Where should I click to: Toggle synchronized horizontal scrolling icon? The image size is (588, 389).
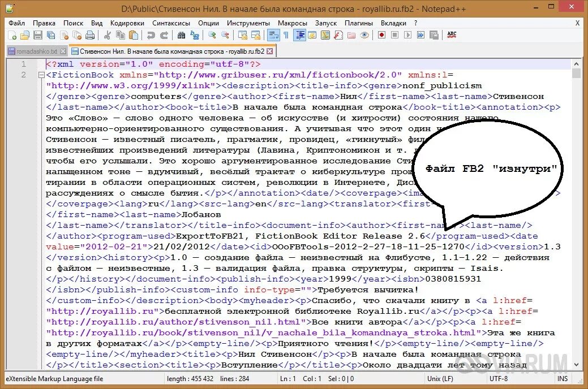coord(256,35)
